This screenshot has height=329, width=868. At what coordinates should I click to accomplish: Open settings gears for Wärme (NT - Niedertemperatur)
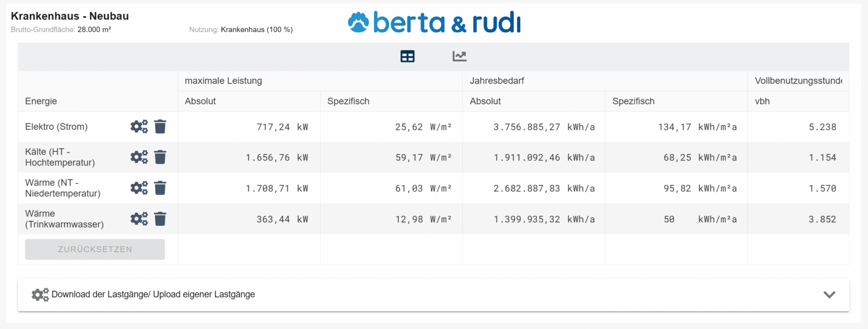[139, 188]
